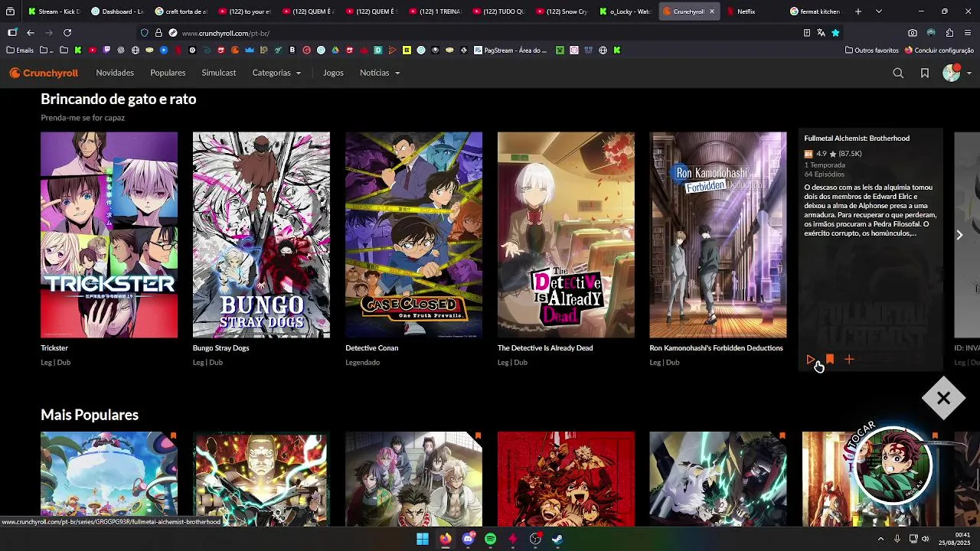This screenshot has width=980, height=551.
Task: Open the PagStream bookmark
Action: [511, 51]
